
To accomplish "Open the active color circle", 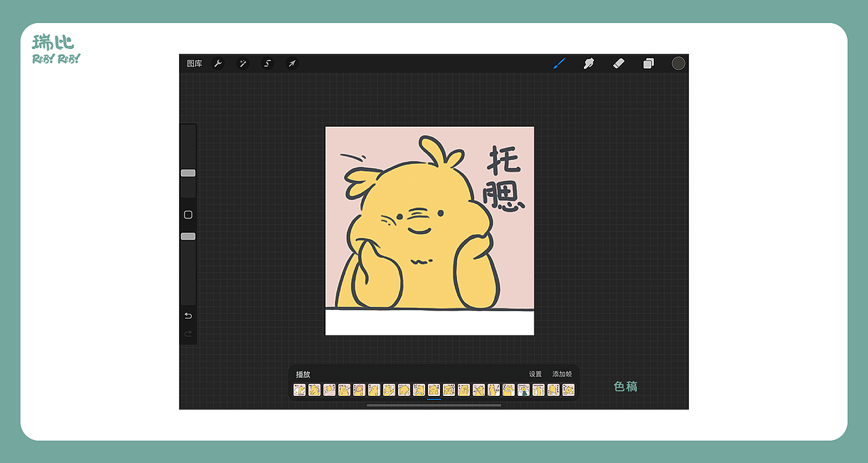I will (x=678, y=63).
